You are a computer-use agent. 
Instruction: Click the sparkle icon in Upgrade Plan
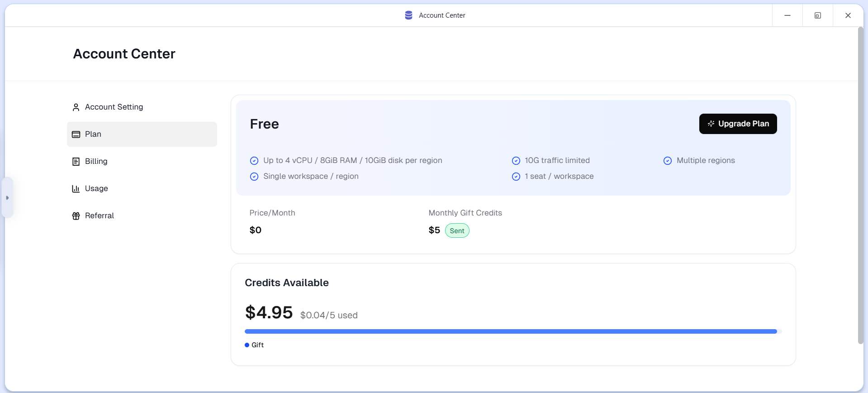tap(711, 124)
